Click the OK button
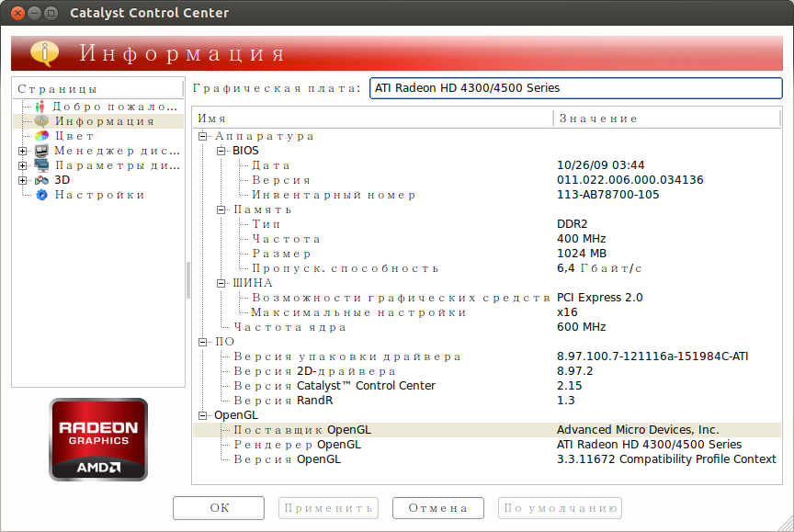The image size is (794, 532). click(219, 508)
